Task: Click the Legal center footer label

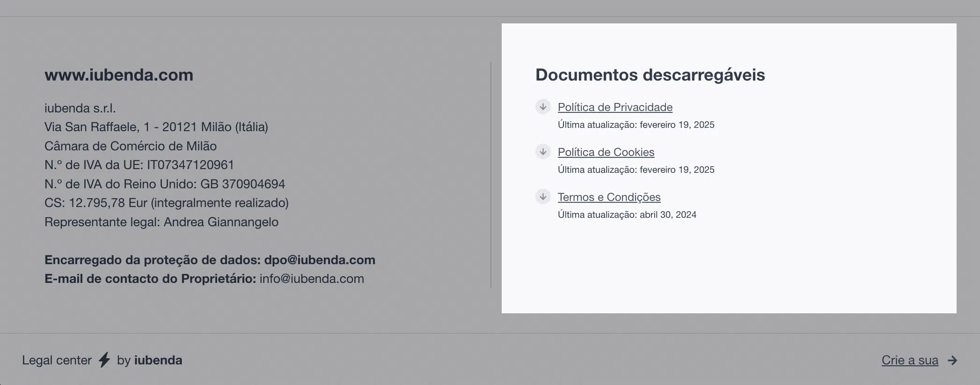Action: [57, 360]
